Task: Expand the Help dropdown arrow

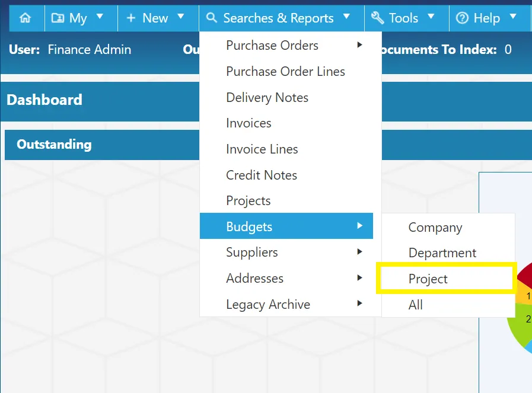Action: coord(513,16)
